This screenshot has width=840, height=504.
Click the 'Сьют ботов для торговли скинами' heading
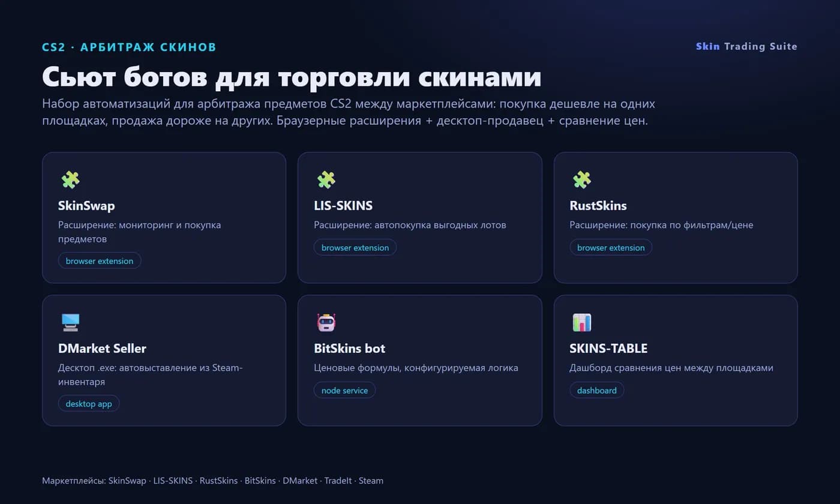(292, 76)
